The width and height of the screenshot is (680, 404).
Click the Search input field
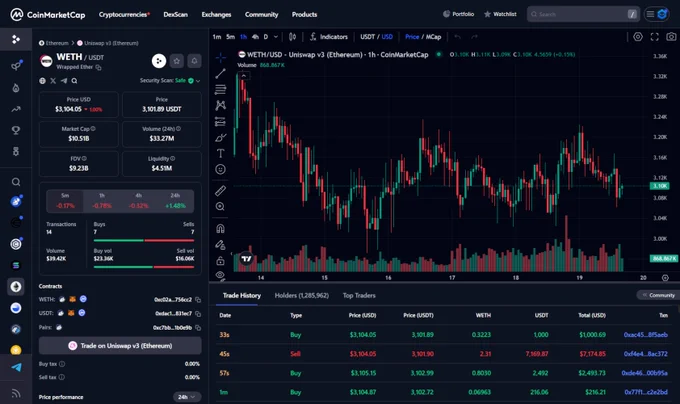pyautogui.click(x=583, y=14)
